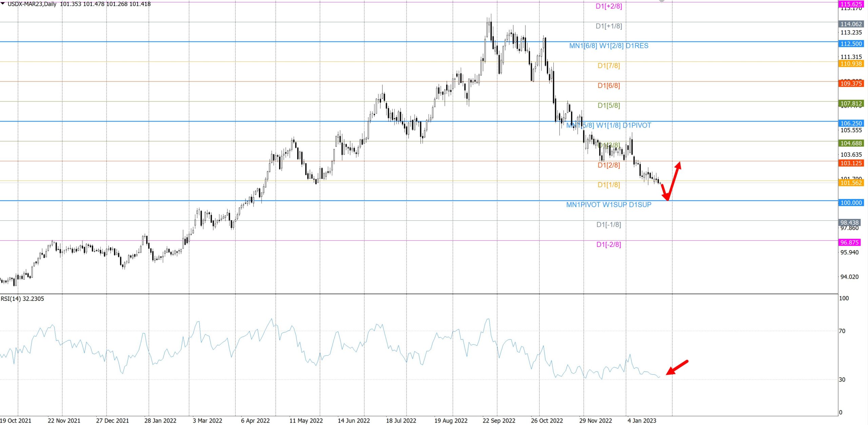The height and width of the screenshot is (425, 868).
Task: Click the magenta 115.625 price tag
Action: pyautogui.click(x=851, y=4)
